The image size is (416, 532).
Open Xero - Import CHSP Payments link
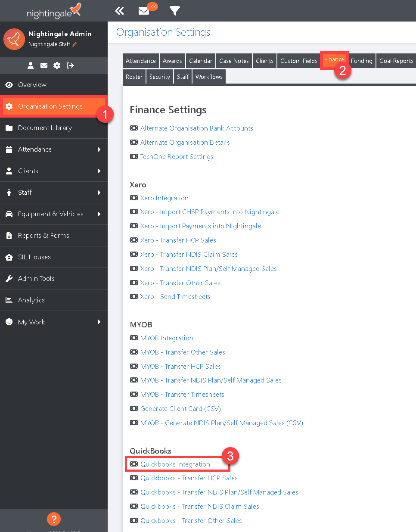point(210,212)
